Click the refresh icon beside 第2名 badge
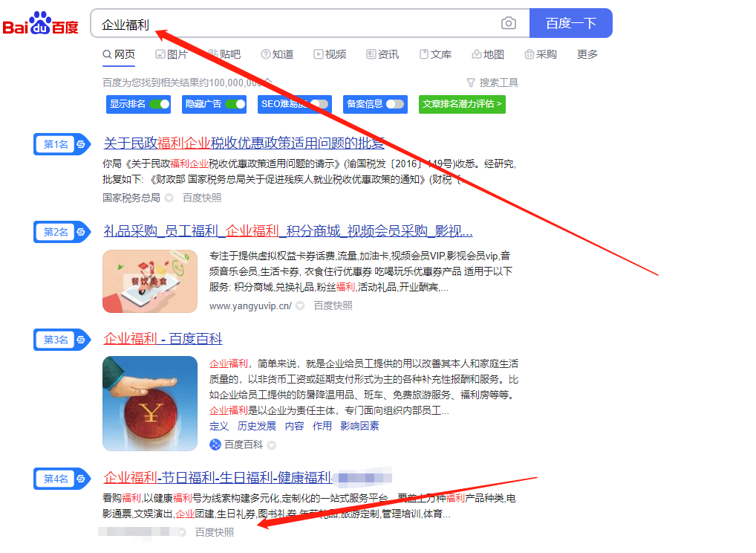This screenshot has width=756, height=553. tap(81, 232)
